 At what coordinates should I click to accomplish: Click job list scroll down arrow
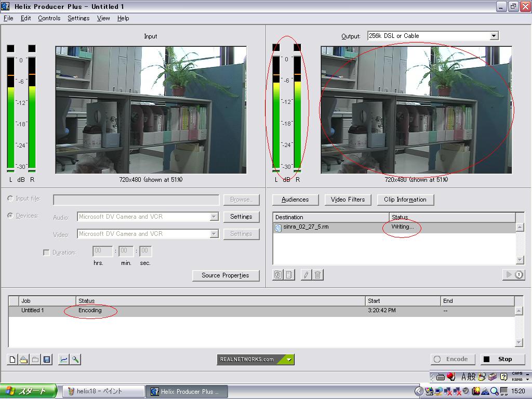[x=519, y=343]
